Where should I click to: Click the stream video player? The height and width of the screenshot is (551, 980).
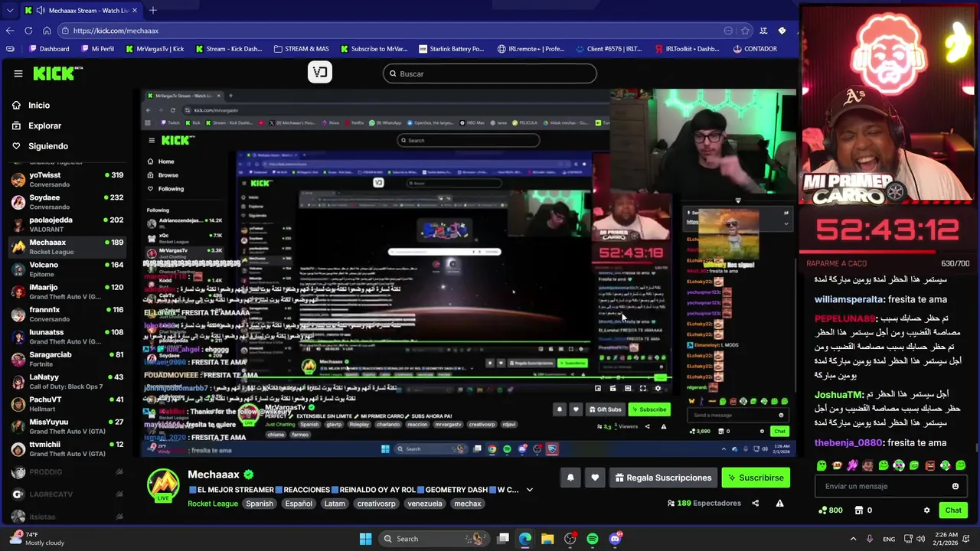pos(469,272)
